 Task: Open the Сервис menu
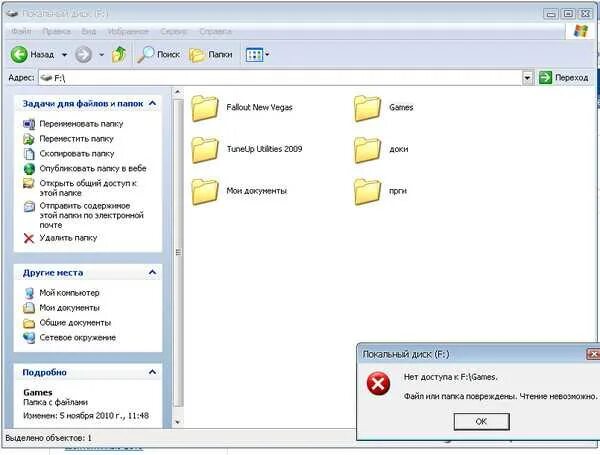173,31
